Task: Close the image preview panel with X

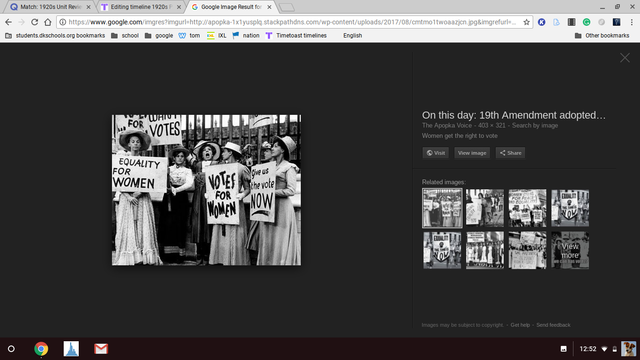Action: click(x=625, y=58)
